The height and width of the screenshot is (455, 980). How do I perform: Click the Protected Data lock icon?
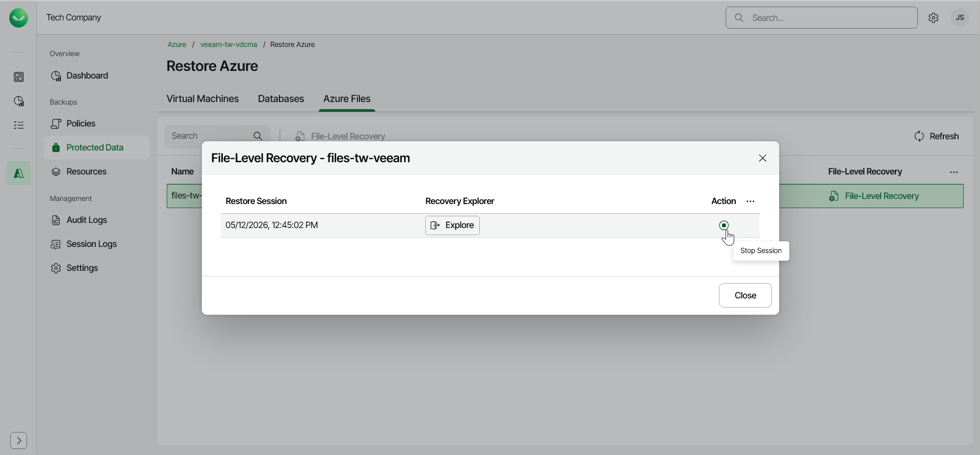click(56, 147)
